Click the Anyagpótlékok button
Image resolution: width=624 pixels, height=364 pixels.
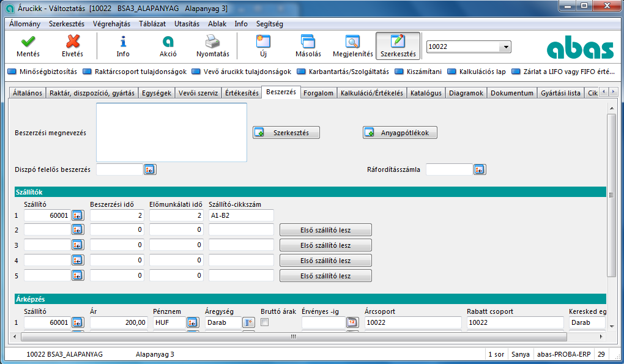tap(400, 133)
